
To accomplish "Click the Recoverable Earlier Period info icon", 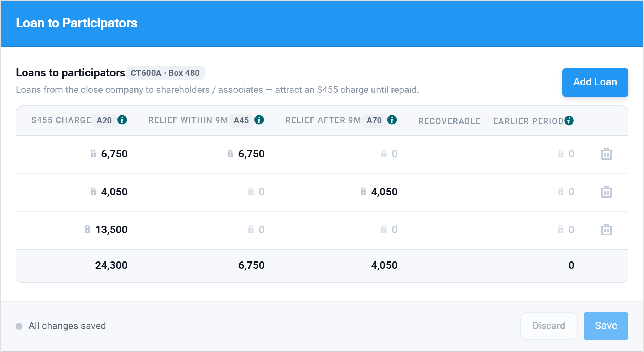I will click(569, 121).
